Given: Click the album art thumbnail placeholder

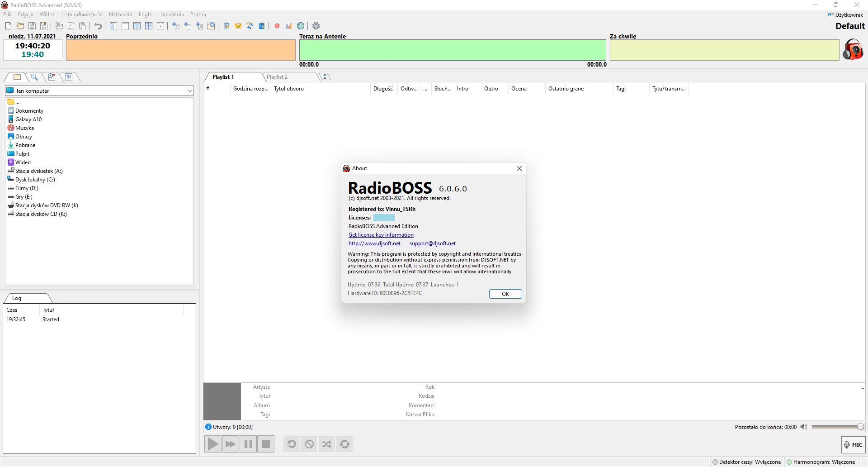Looking at the screenshot, I should [x=222, y=401].
